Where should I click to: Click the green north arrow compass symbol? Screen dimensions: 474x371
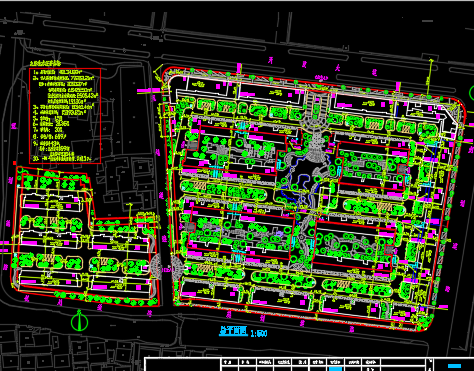79,320
